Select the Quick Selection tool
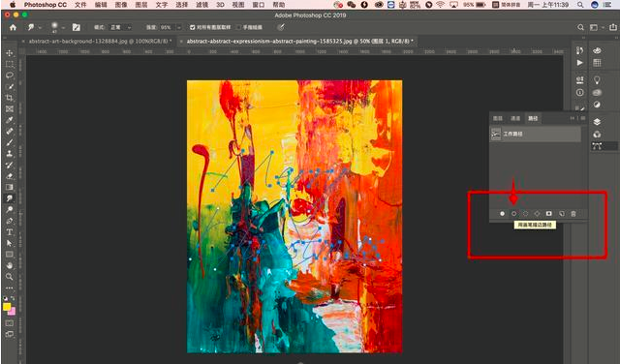Screen dimensions: 620x364 pos(10,86)
